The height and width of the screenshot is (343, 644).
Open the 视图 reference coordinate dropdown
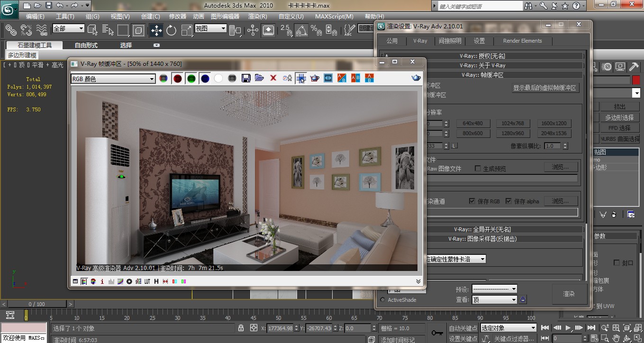[x=211, y=28]
